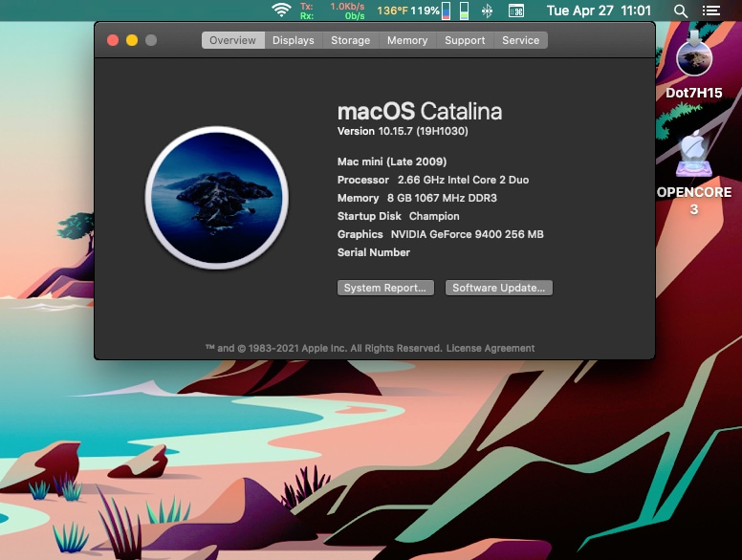Switch to the Service tab

(520, 40)
